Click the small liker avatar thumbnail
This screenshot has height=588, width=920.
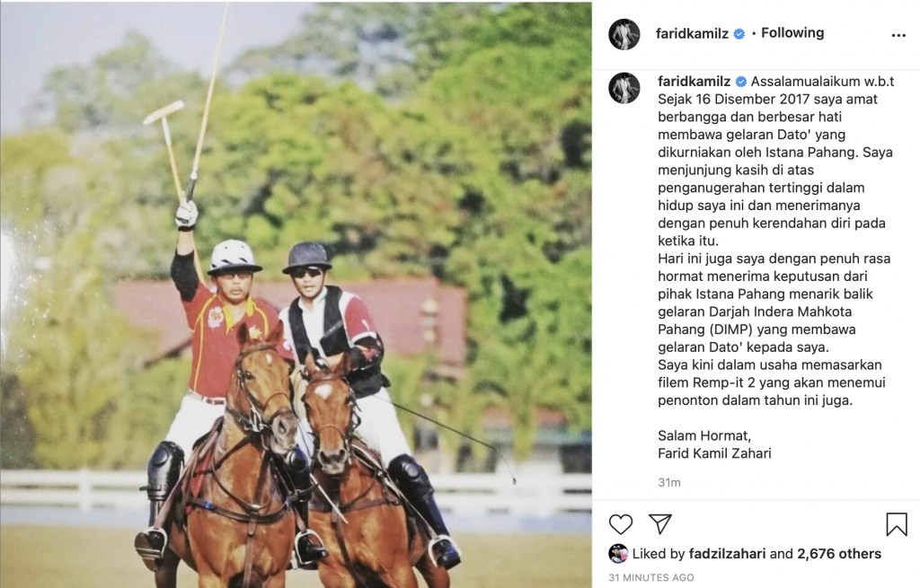[x=618, y=553]
